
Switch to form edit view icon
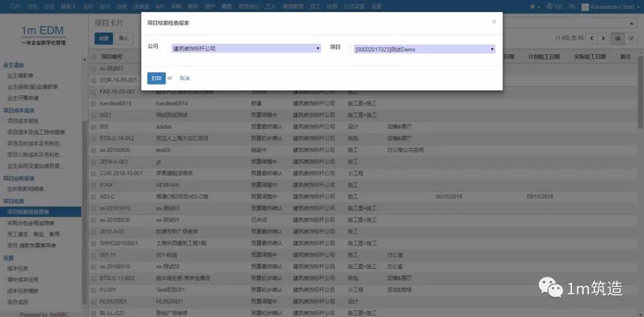click(631, 38)
